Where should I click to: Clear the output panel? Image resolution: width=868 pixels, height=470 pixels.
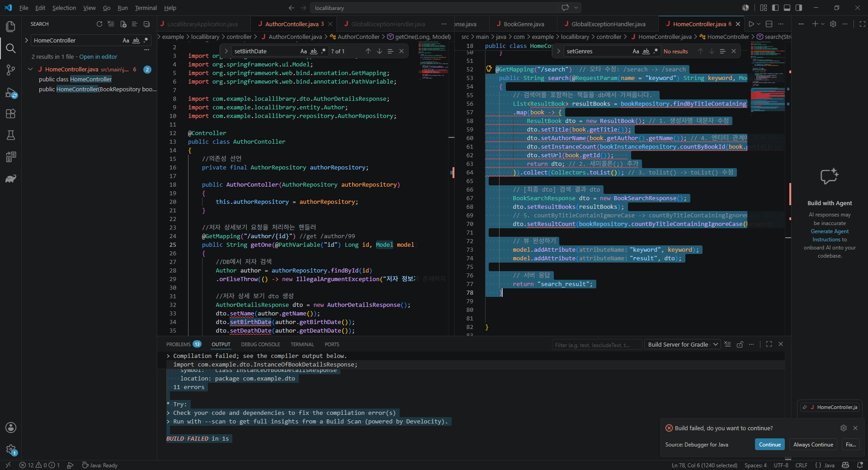(727, 344)
